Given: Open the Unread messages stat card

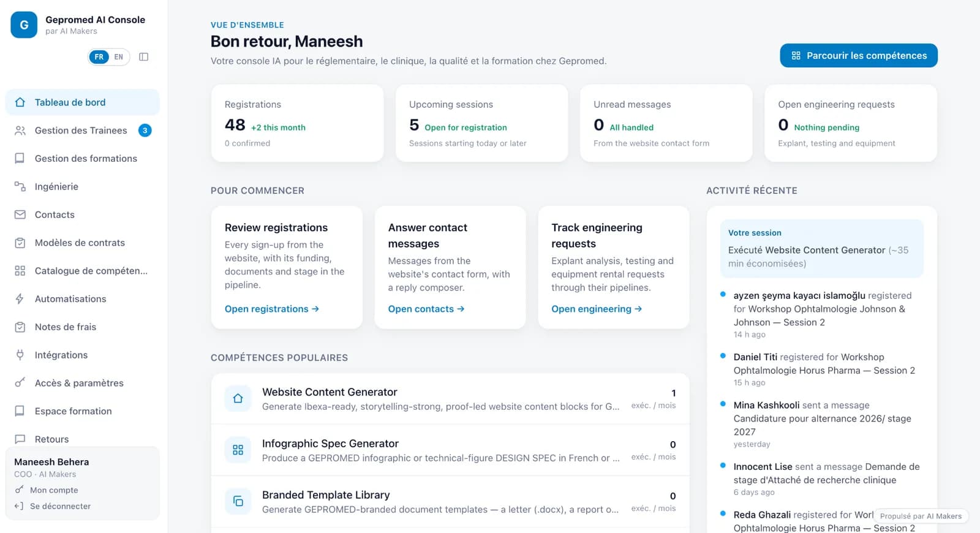Looking at the screenshot, I should point(666,123).
